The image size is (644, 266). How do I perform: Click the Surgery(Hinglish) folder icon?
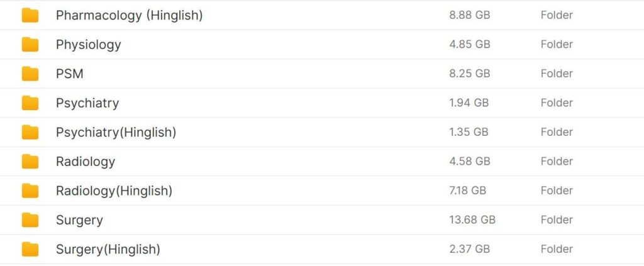30,249
